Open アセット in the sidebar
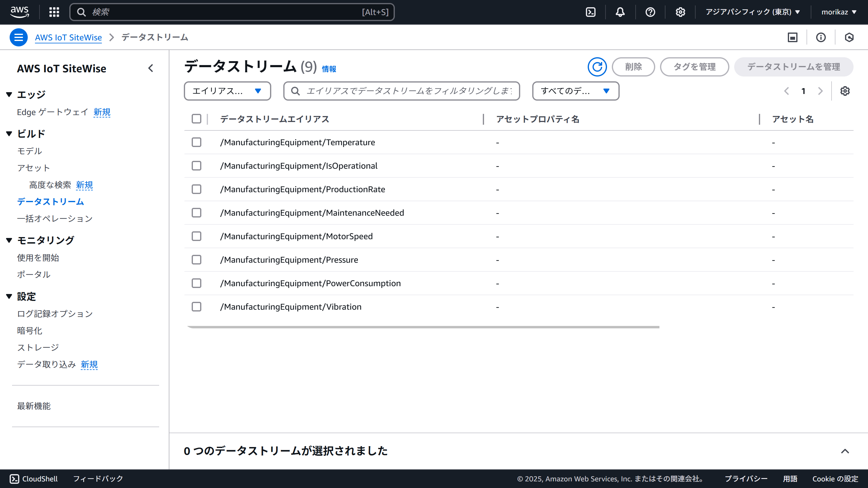Viewport: 868px width, 488px height. click(x=34, y=168)
